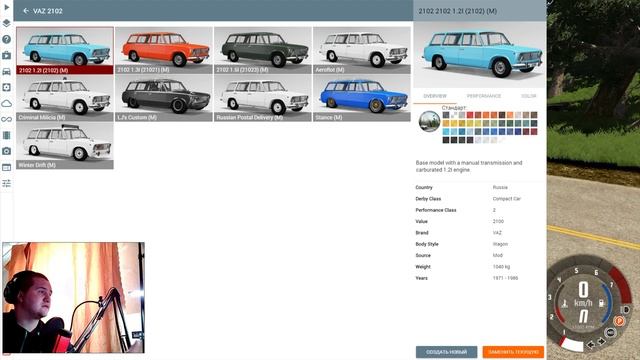
Task: Click the Brand label
Action: 422,233
